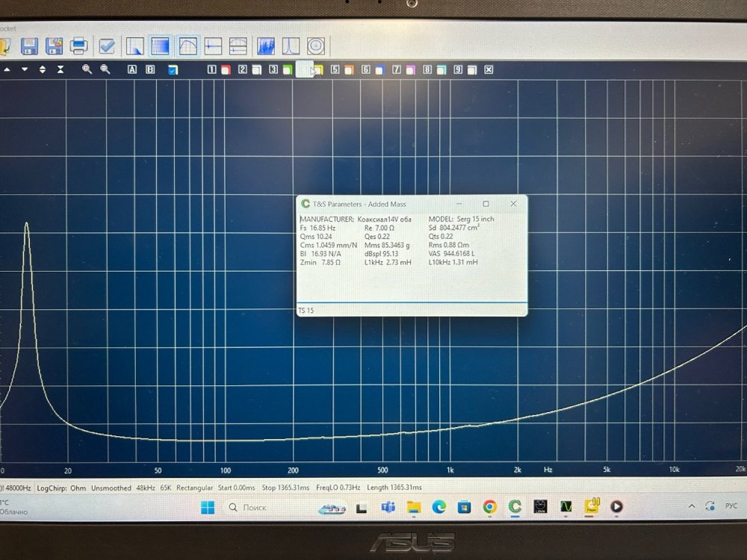The image size is (747, 560).
Task: Open the spectrogram view icon
Action: 266,46
